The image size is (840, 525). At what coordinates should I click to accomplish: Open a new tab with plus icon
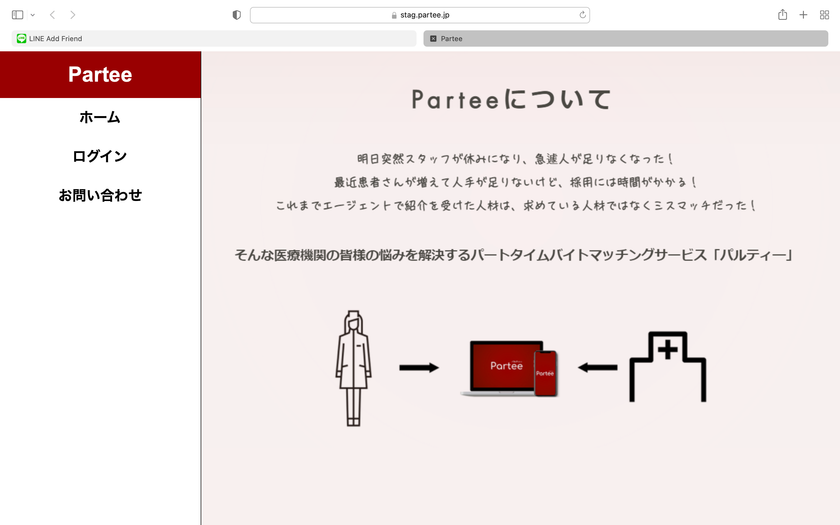point(803,15)
